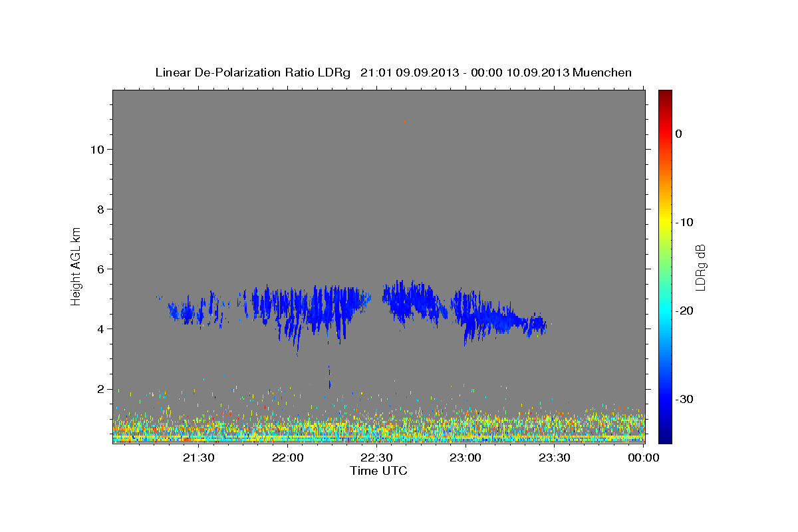The image size is (798, 532).
Task: Select the 22:00 time axis label
Action: [288, 458]
